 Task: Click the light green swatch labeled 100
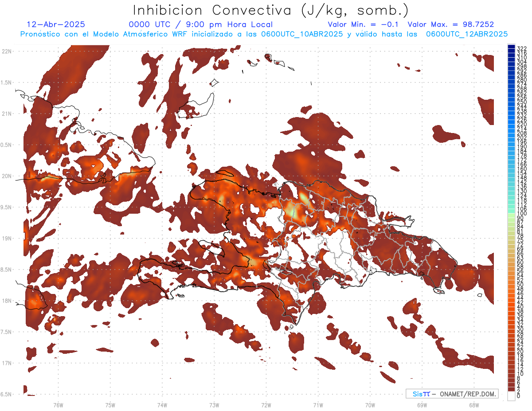point(512,216)
